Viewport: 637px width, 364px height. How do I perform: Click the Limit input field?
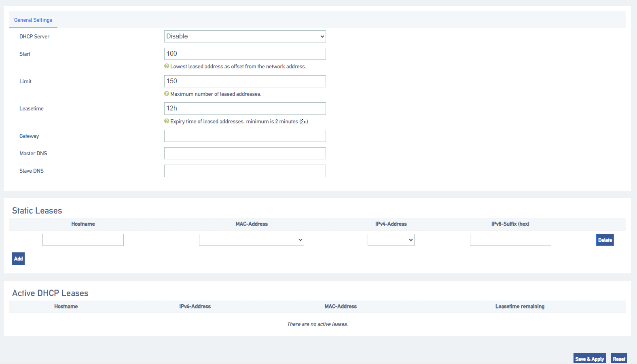click(245, 81)
